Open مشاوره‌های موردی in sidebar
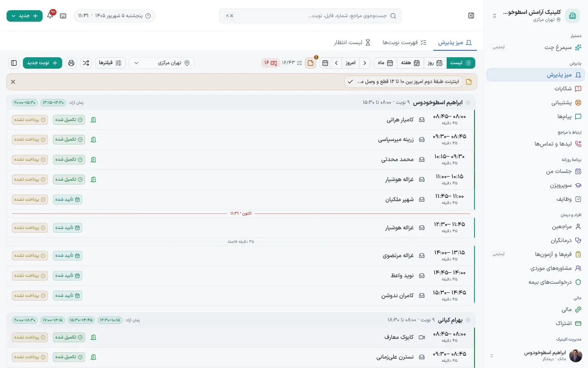 tap(536, 268)
